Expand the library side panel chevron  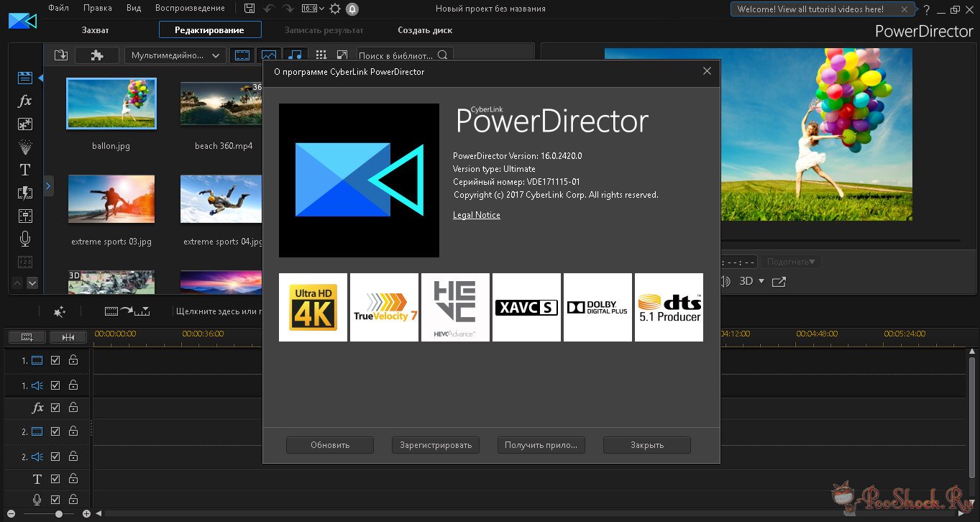coord(48,186)
